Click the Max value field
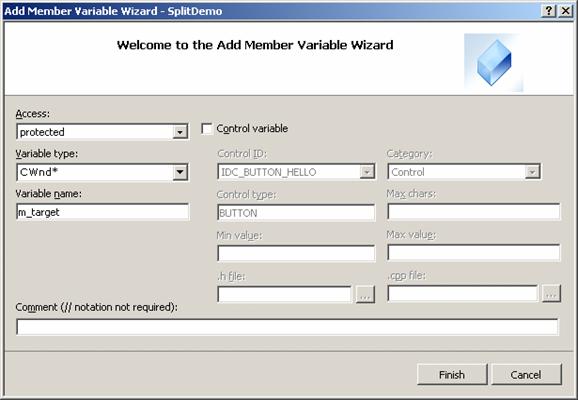Image resolution: width=578 pixels, height=400 pixels. point(474,253)
